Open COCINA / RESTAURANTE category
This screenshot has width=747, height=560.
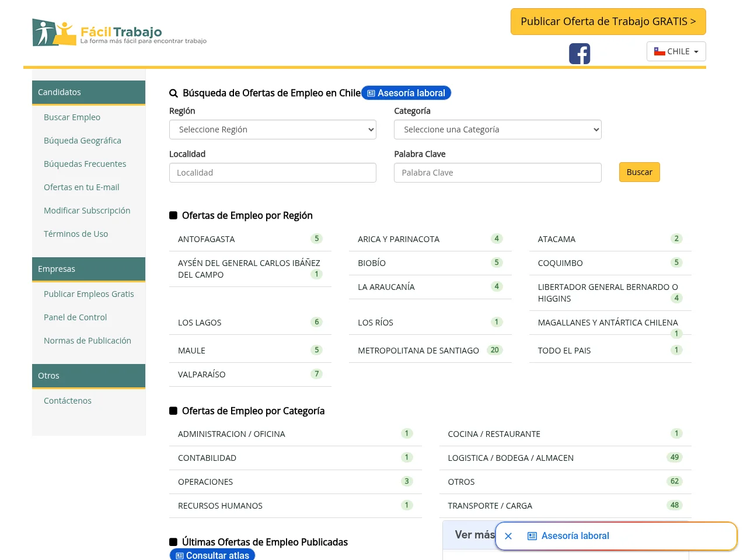click(566, 434)
